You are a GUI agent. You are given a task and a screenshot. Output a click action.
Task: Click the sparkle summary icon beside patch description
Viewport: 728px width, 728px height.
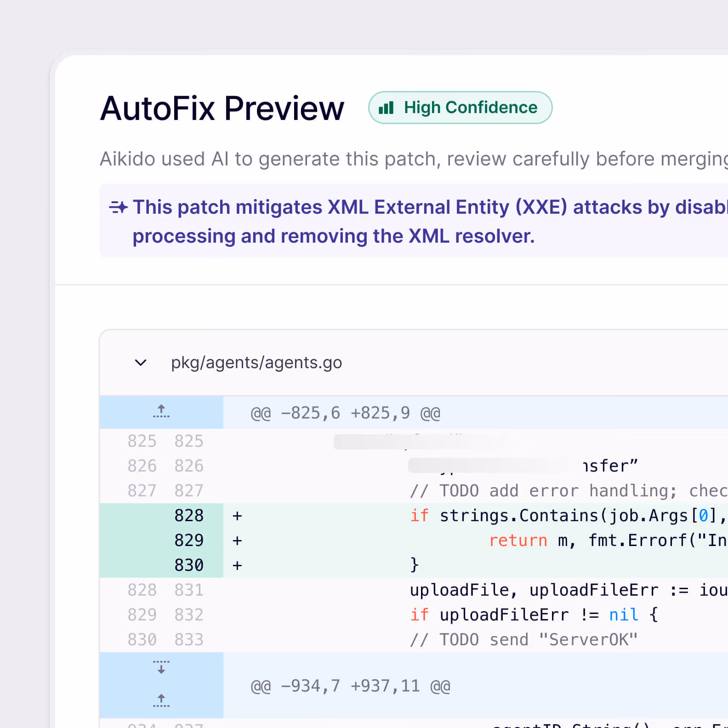[119, 207]
